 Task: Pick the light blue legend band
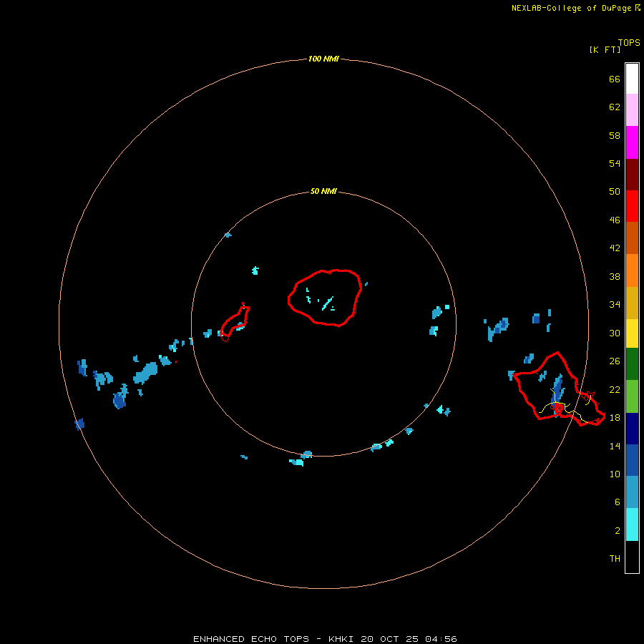tap(632, 492)
